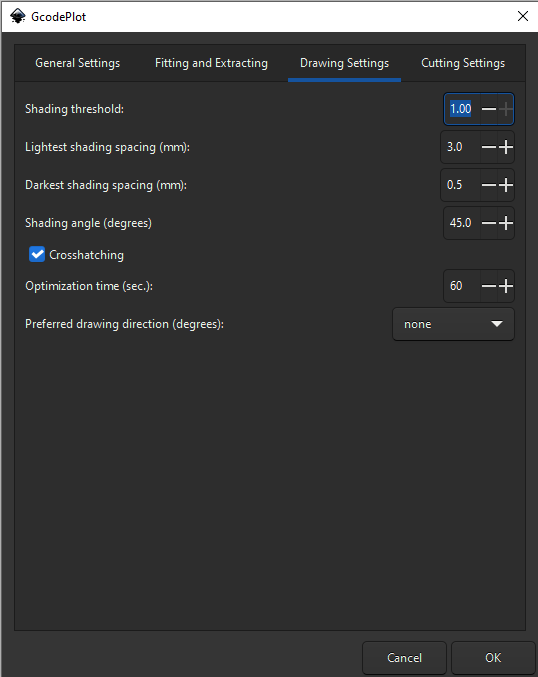Open Preferred drawing direction dropdown
Screen dimensions: 538x677
[x=453, y=324]
